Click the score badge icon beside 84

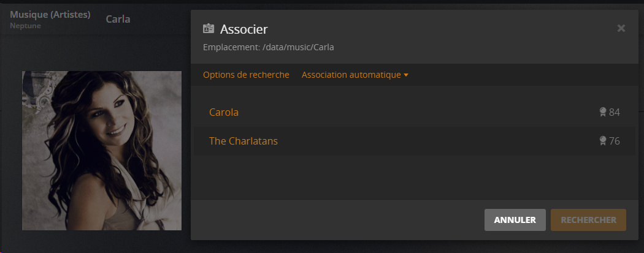pyautogui.click(x=603, y=112)
